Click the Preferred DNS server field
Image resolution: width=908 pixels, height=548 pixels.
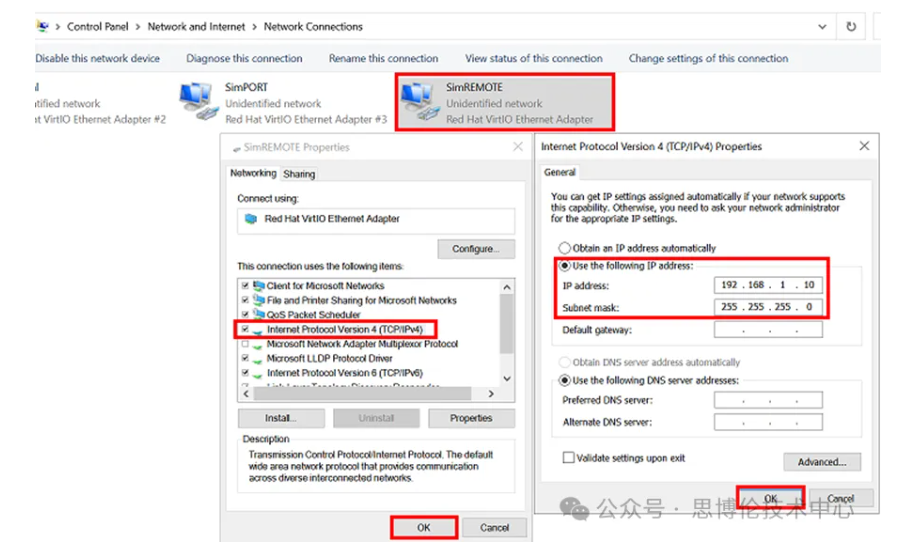768,400
